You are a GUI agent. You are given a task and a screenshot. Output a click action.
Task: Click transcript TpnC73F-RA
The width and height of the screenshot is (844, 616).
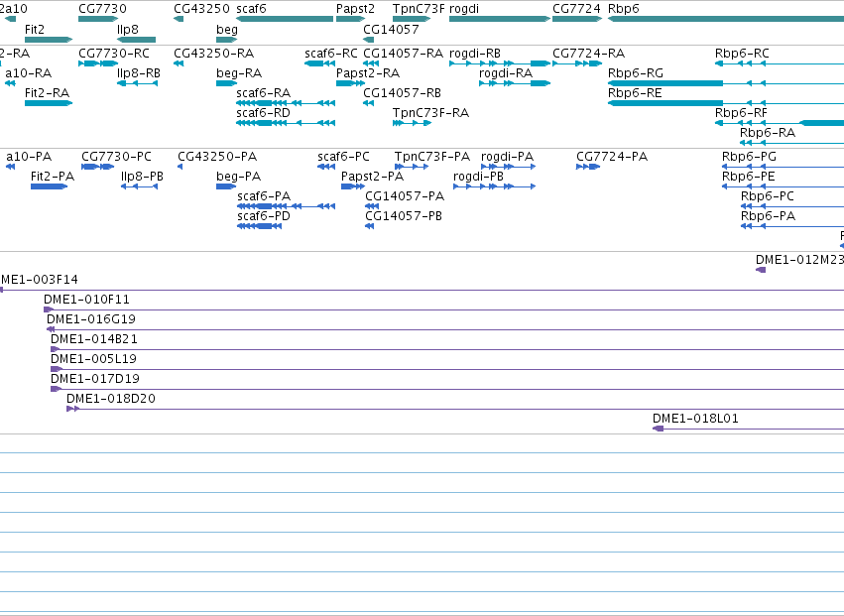tap(413, 123)
